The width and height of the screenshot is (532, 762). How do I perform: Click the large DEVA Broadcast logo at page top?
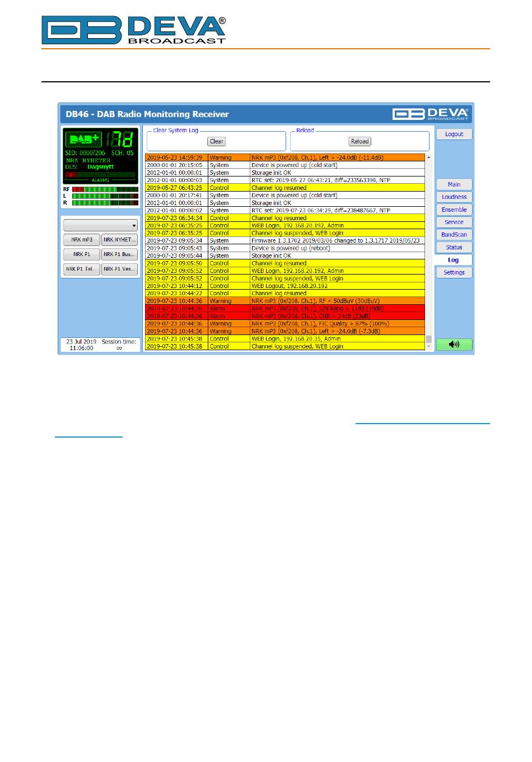coord(134,30)
